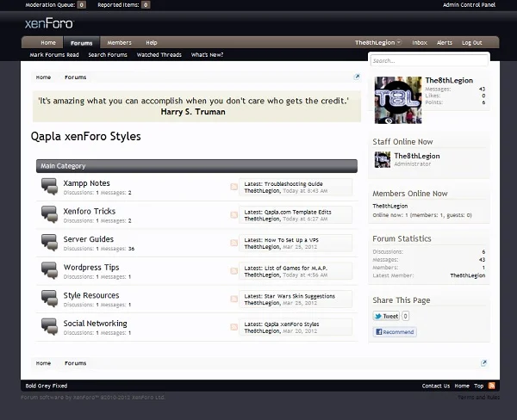Screen dimensions: 517x420
Task: Click the Wordpress Tips forum bubble icon
Action: pyautogui.click(x=49, y=270)
